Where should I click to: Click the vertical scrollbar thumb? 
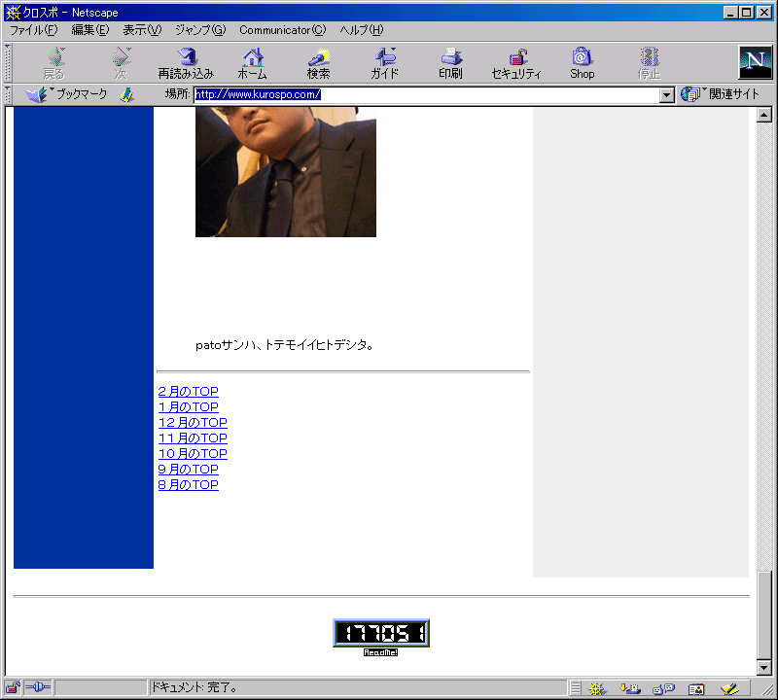pyautogui.click(x=764, y=615)
